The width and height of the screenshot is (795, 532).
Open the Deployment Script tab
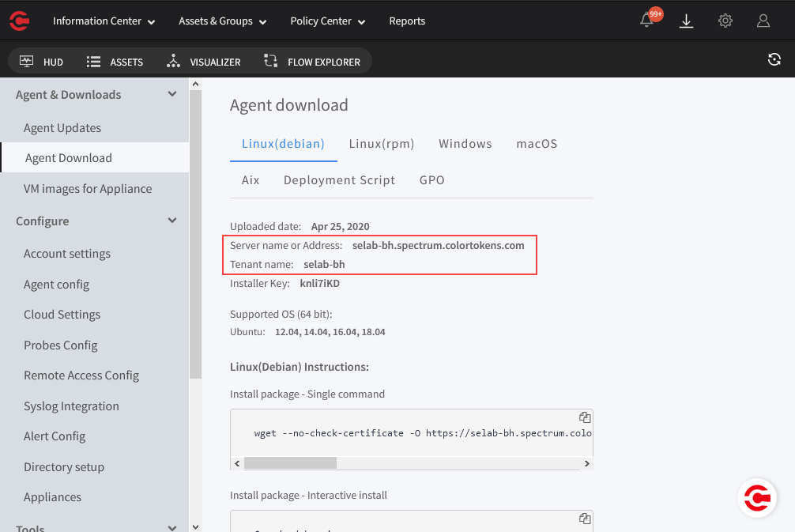(x=339, y=180)
